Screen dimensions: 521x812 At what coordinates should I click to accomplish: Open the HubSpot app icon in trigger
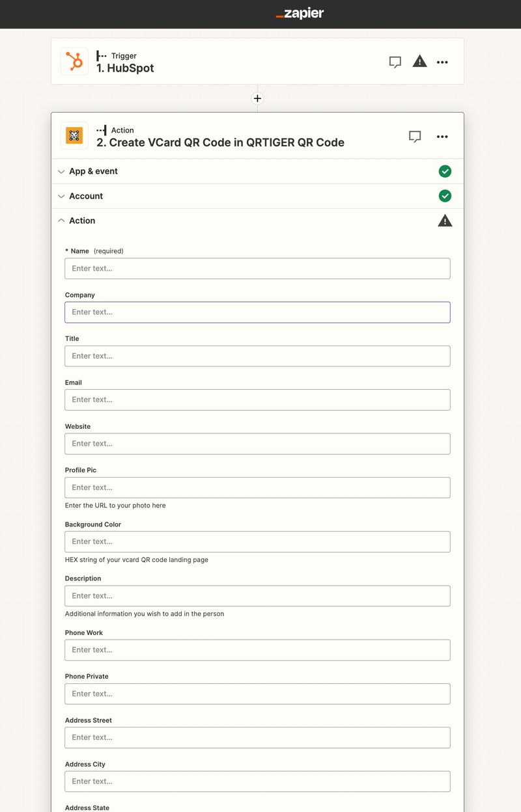[74, 62]
